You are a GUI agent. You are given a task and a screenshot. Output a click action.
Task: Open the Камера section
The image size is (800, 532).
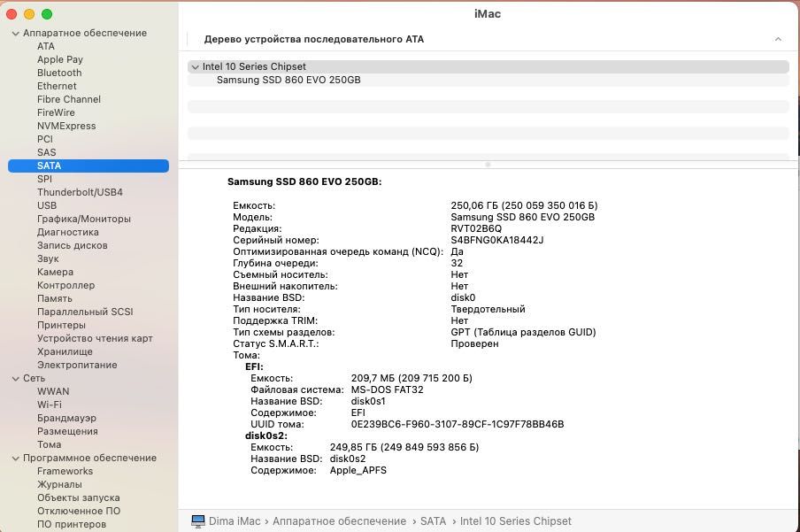tap(55, 272)
